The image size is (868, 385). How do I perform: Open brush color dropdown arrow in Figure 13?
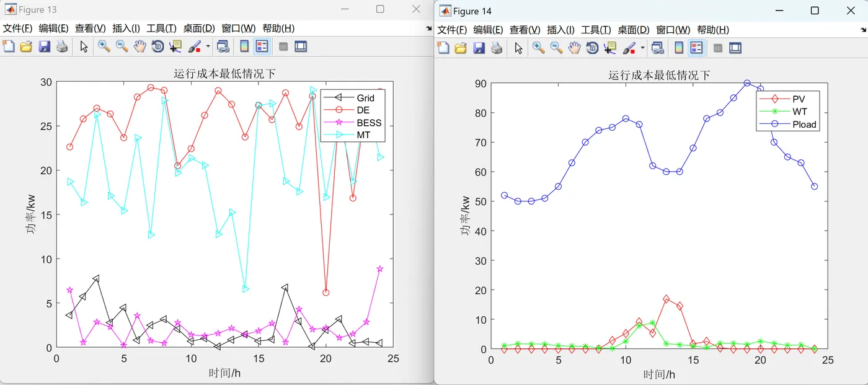[x=208, y=46]
